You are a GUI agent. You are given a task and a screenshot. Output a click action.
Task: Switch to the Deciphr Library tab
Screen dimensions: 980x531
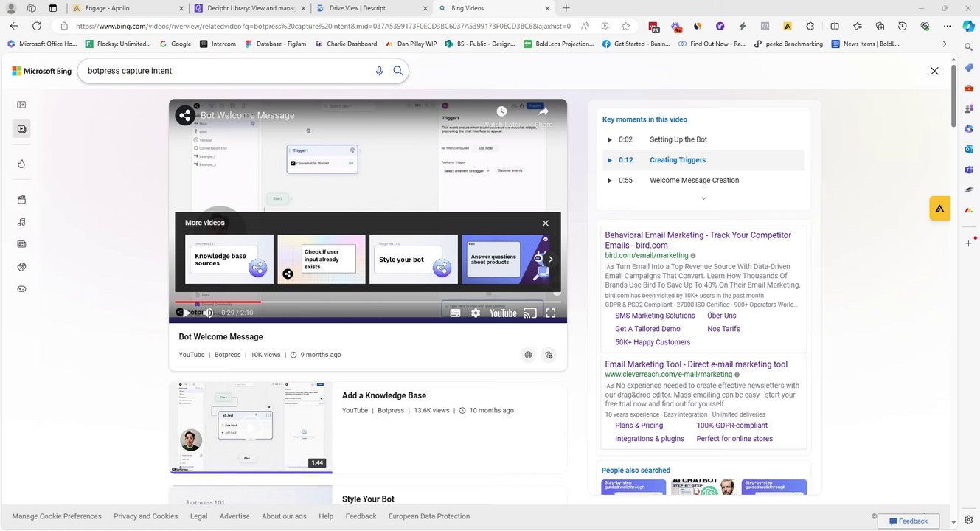[249, 8]
